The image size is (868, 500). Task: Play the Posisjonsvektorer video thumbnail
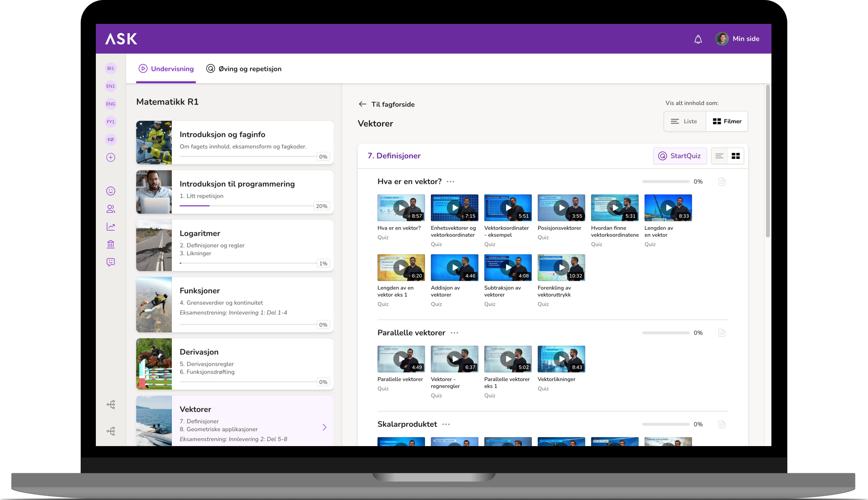561,208
